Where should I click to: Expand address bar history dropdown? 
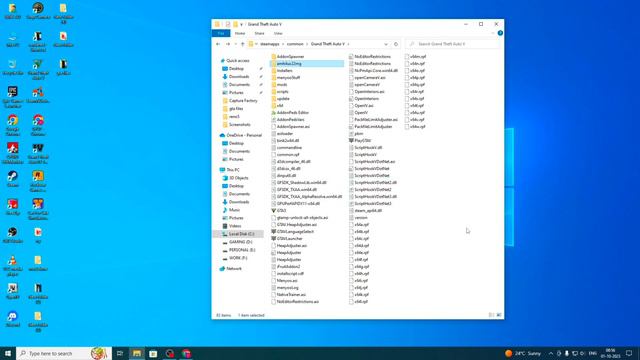386,44
